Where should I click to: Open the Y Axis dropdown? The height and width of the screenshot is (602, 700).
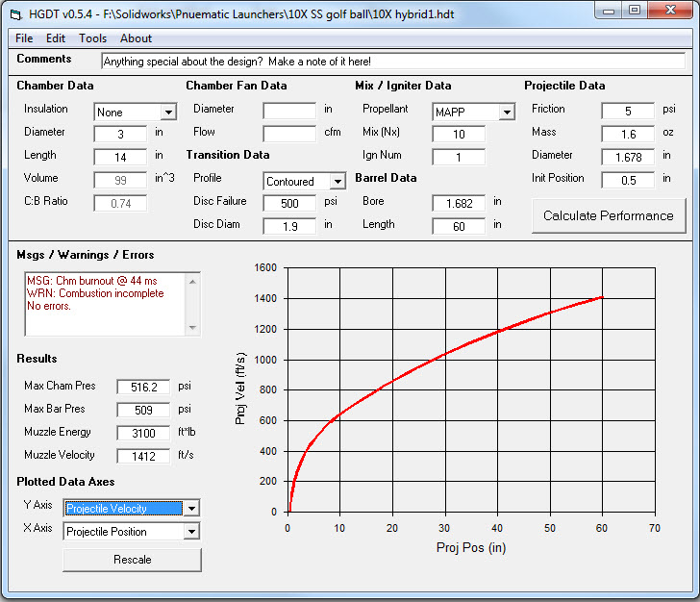(191, 509)
